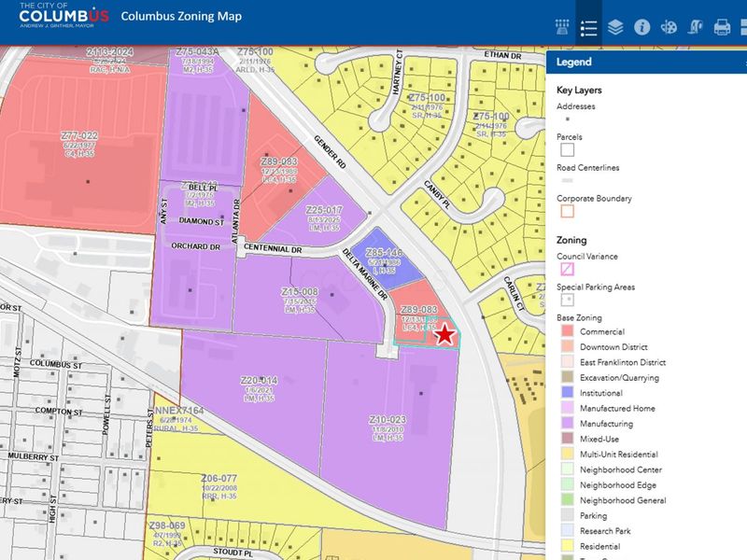This screenshot has height=560, width=747.
Task: Click the Commercial red color swatch
Action: [564, 332]
